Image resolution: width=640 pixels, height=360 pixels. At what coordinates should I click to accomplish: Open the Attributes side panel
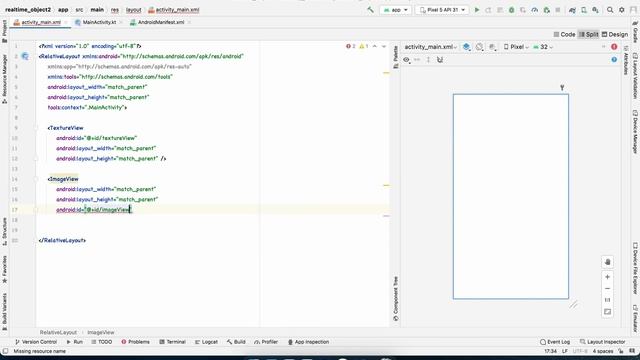click(x=626, y=60)
